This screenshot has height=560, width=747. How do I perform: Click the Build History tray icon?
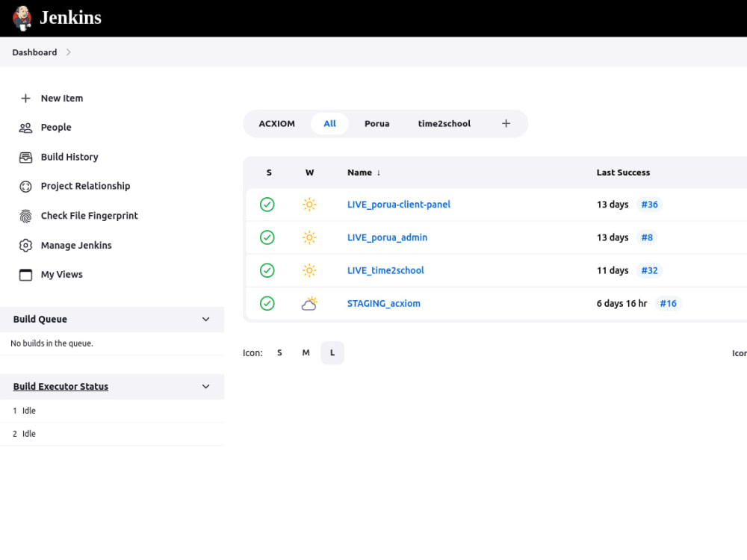pyautogui.click(x=25, y=157)
